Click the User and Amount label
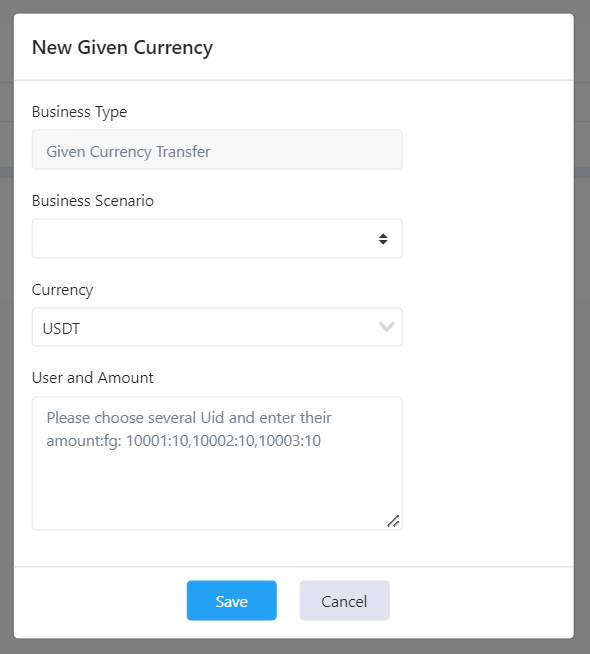Viewport: 590px width, 654px height. point(93,377)
